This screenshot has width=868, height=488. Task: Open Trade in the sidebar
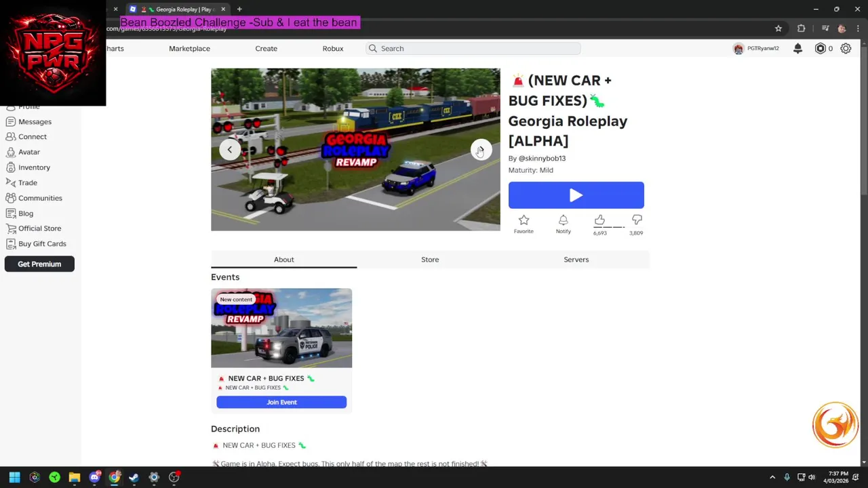point(22,182)
